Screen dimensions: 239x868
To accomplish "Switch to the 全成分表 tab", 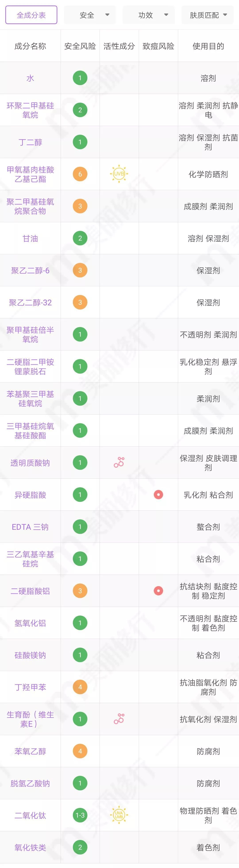I will pyautogui.click(x=31, y=15).
